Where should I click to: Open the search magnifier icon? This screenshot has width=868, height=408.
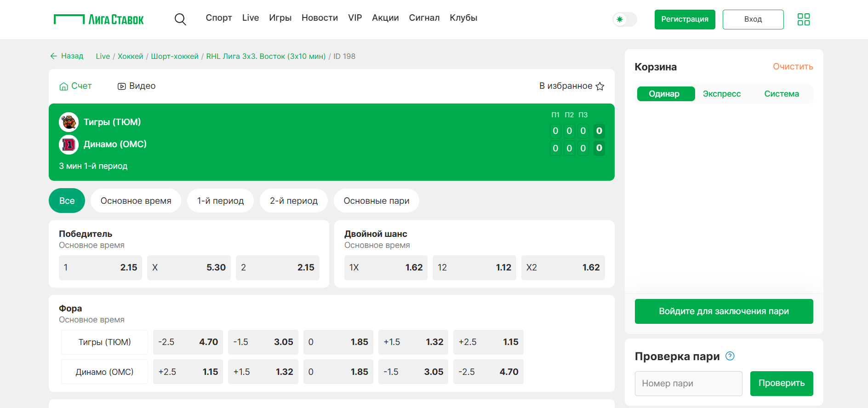click(180, 19)
